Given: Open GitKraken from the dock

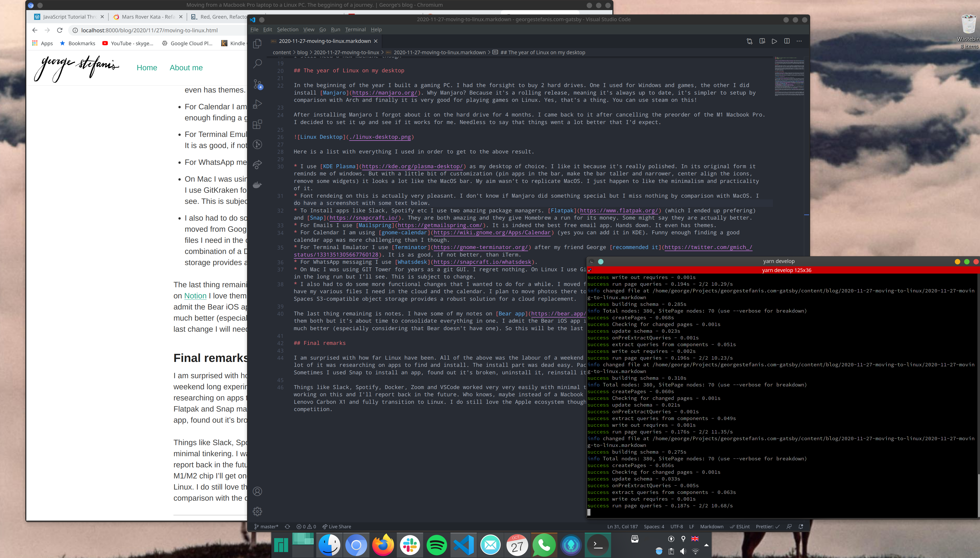Looking at the screenshot, I should pos(571,545).
